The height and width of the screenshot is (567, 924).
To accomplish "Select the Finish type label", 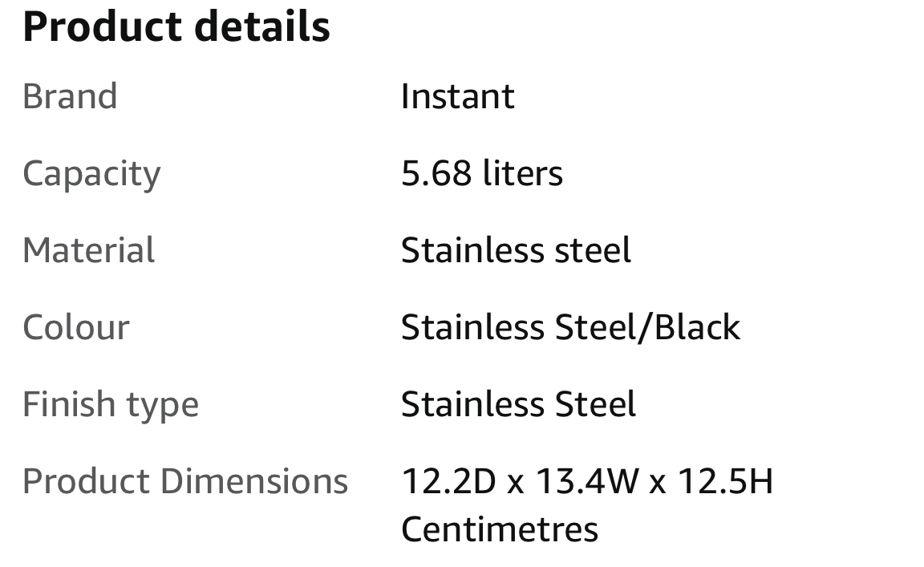I will point(111,406).
